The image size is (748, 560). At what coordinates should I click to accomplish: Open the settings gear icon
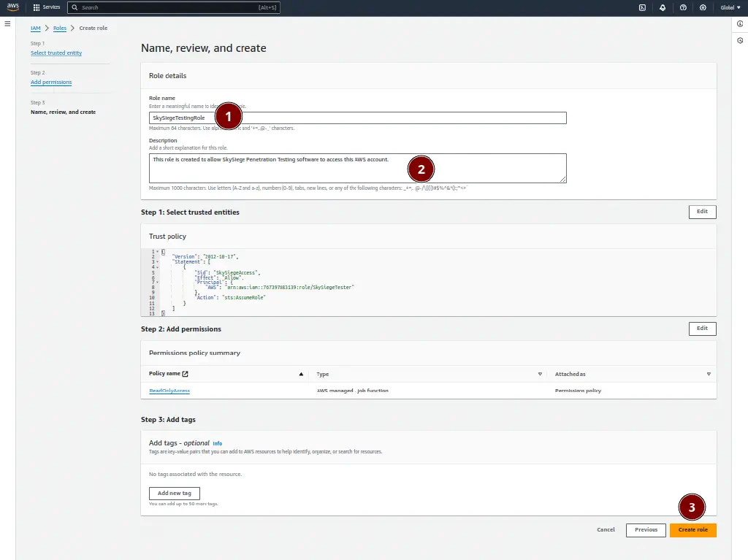point(703,7)
